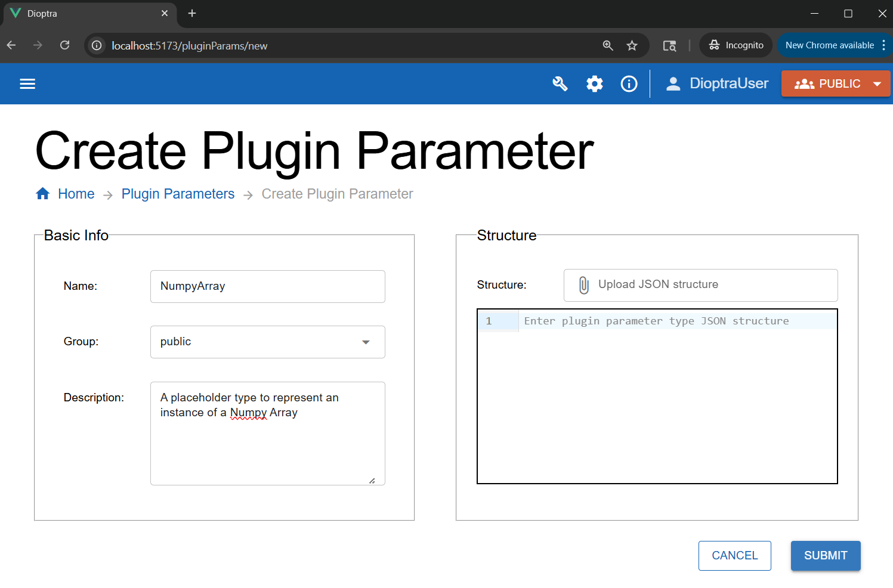Open a new browser tab

[191, 13]
